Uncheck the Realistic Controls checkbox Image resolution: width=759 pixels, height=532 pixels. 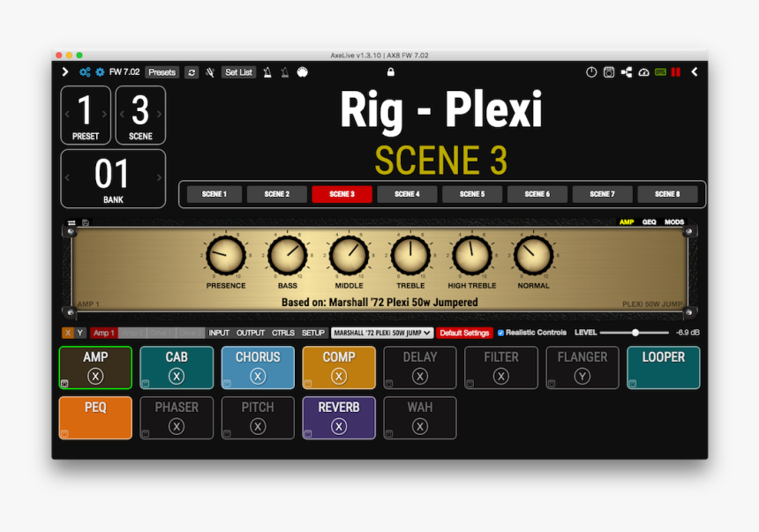(501, 333)
